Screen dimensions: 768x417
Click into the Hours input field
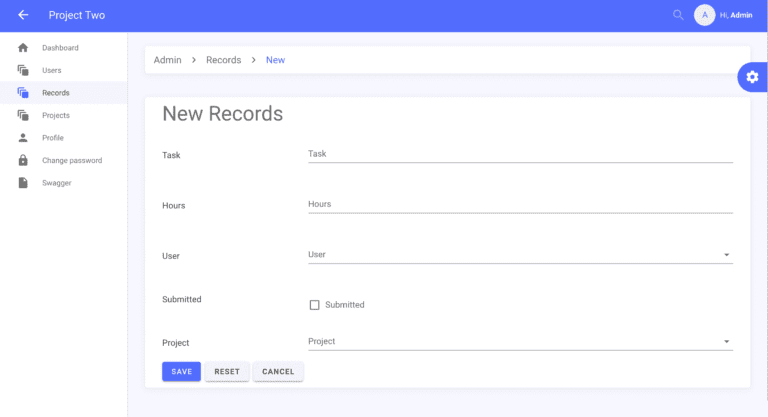(x=520, y=204)
